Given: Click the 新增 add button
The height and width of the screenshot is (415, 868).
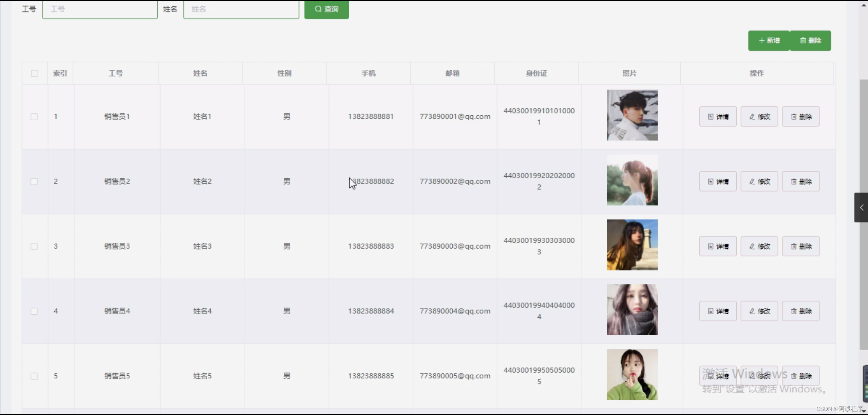Looking at the screenshot, I should coord(769,41).
